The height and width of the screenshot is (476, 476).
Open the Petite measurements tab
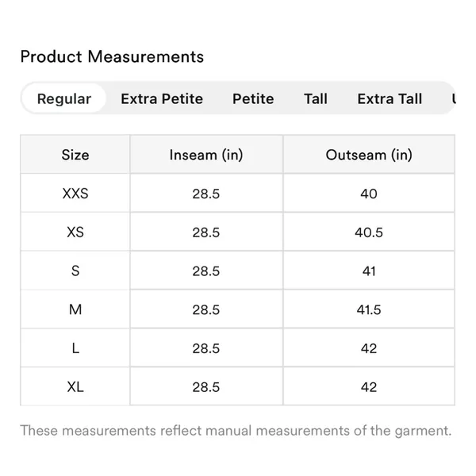(x=253, y=98)
